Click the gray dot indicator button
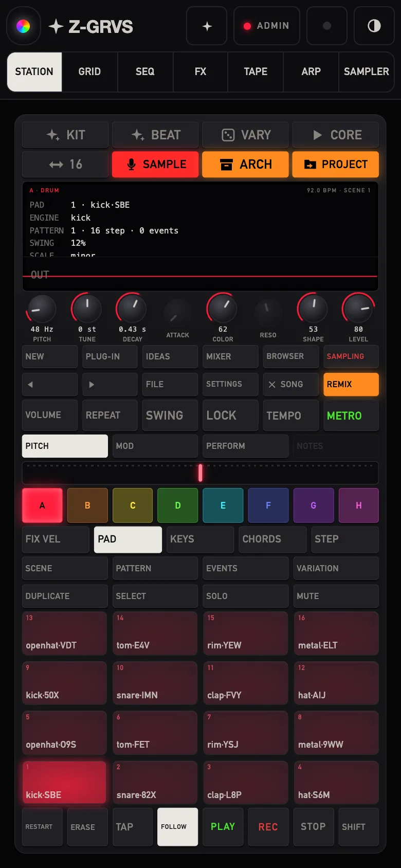This screenshot has height=868, width=401. click(x=327, y=26)
